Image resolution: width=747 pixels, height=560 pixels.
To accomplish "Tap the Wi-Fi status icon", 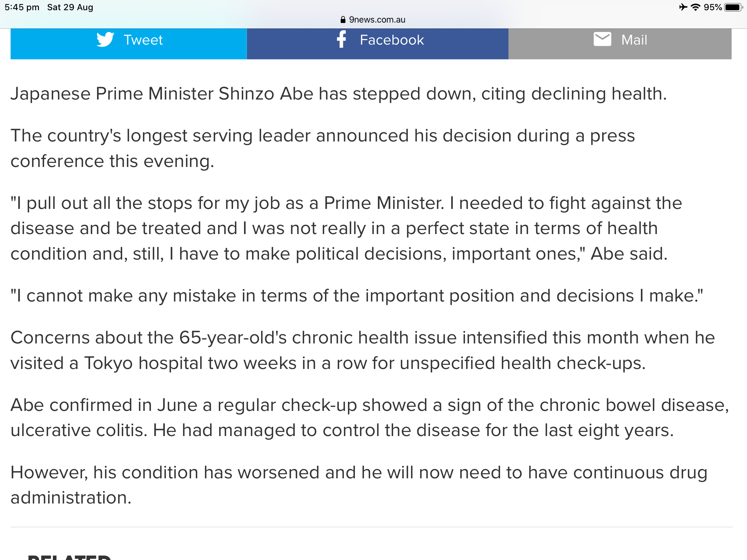I will point(696,7).
